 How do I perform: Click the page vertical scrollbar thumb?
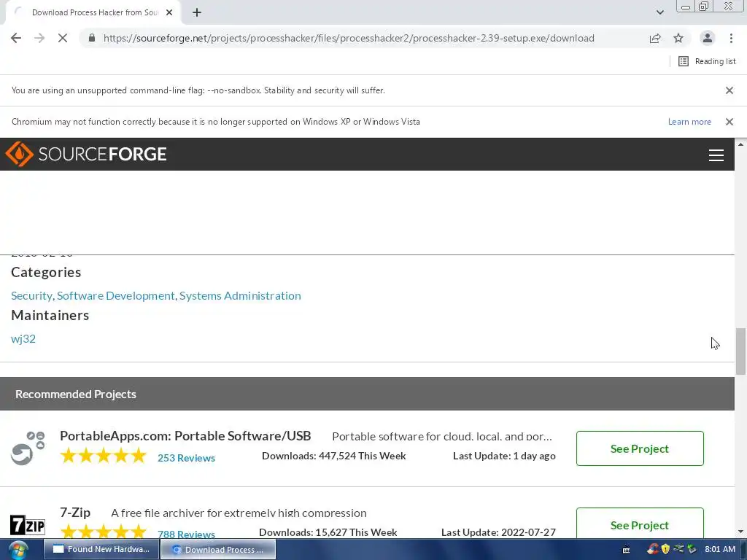pyautogui.click(x=740, y=351)
